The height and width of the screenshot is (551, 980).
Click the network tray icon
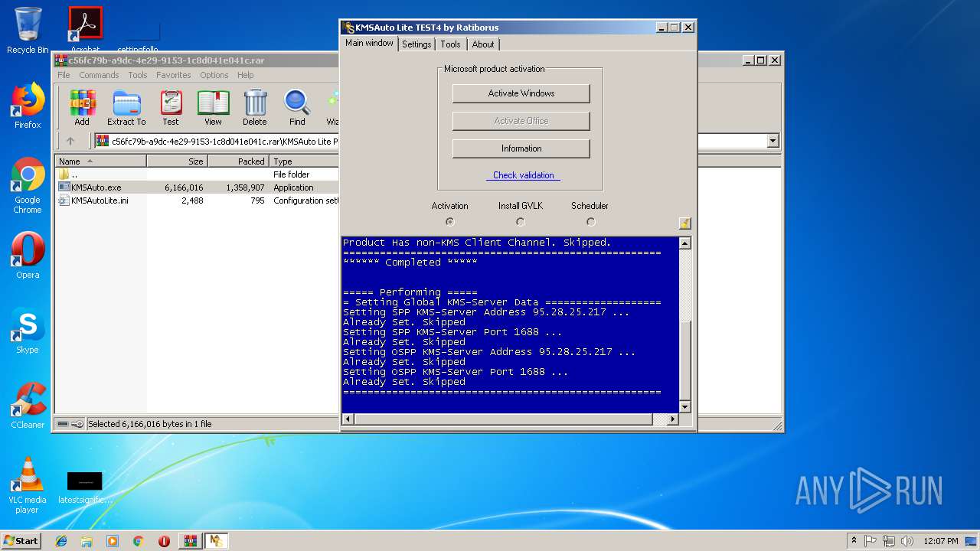(x=888, y=541)
